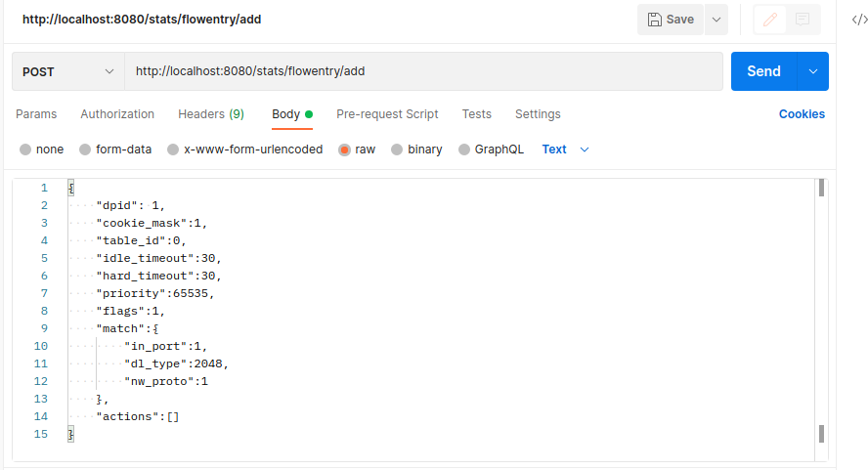
Task: Open the Pre-request Script tab
Action: 387,114
